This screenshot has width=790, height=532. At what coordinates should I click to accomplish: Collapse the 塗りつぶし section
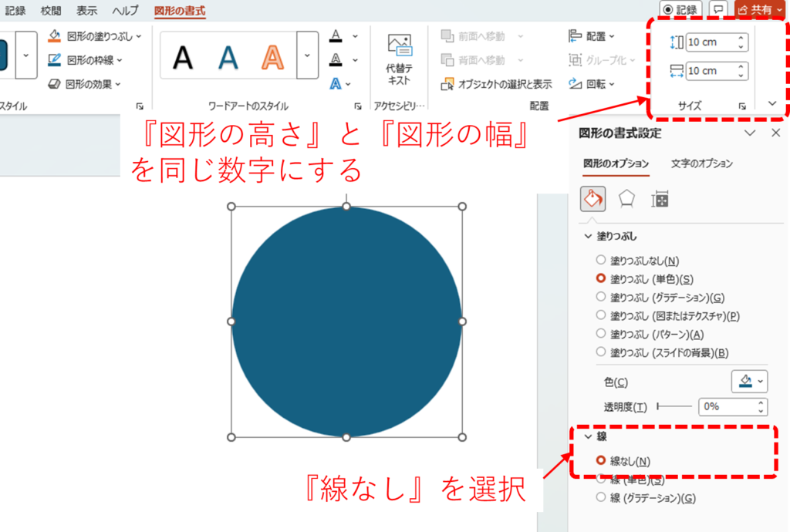[588, 236]
